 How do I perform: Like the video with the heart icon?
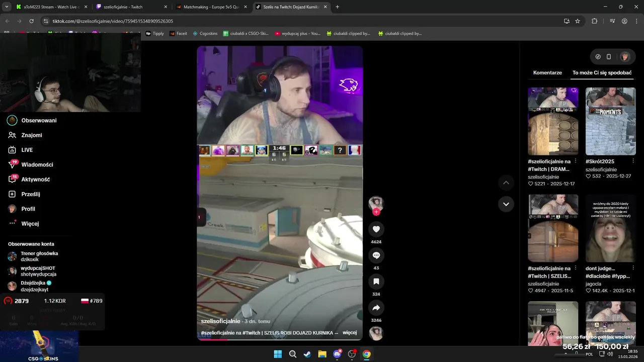coord(376,229)
